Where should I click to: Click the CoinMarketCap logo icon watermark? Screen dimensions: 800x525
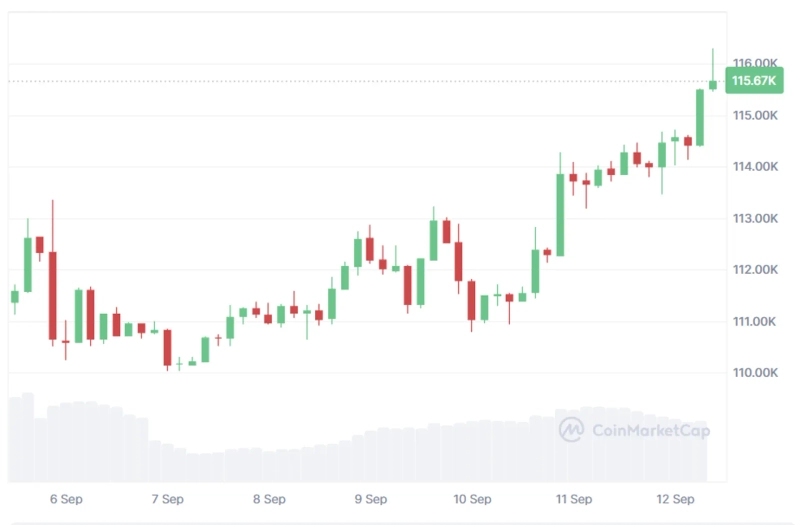pyautogui.click(x=571, y=430)
